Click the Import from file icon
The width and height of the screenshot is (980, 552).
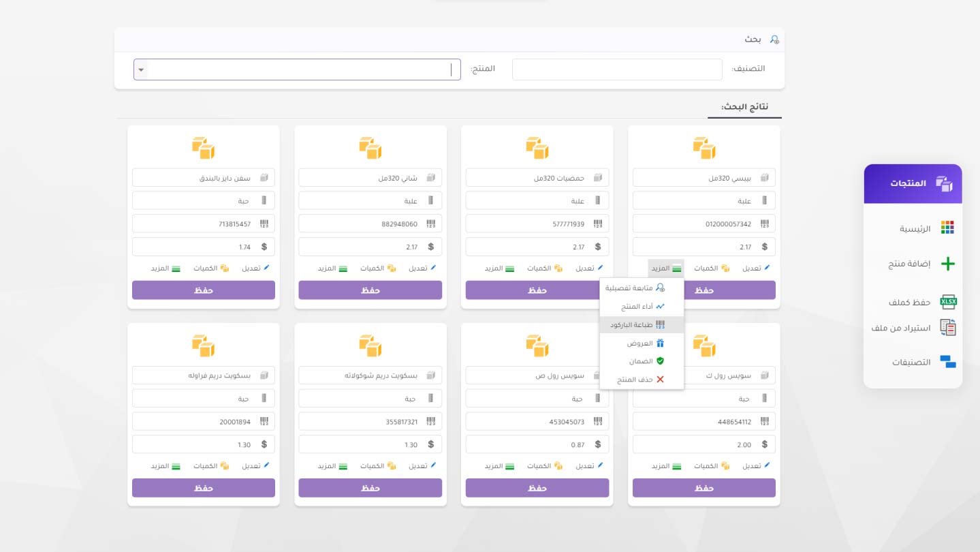tap(947, 328)
